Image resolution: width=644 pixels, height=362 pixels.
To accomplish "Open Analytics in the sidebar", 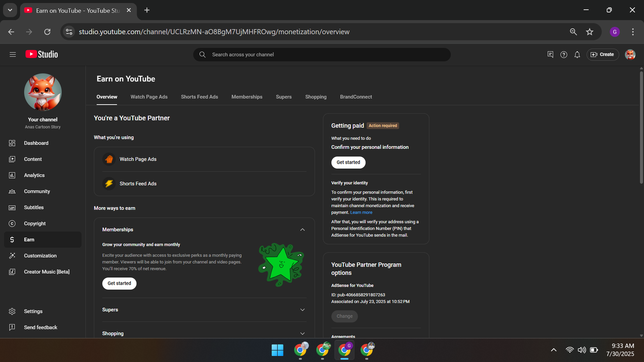I will (43, 175).
